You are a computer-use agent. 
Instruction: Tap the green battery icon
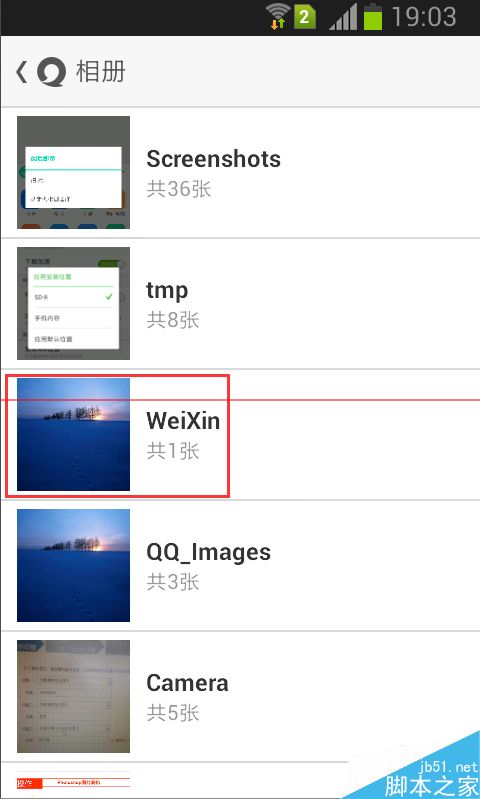[372, 16]
